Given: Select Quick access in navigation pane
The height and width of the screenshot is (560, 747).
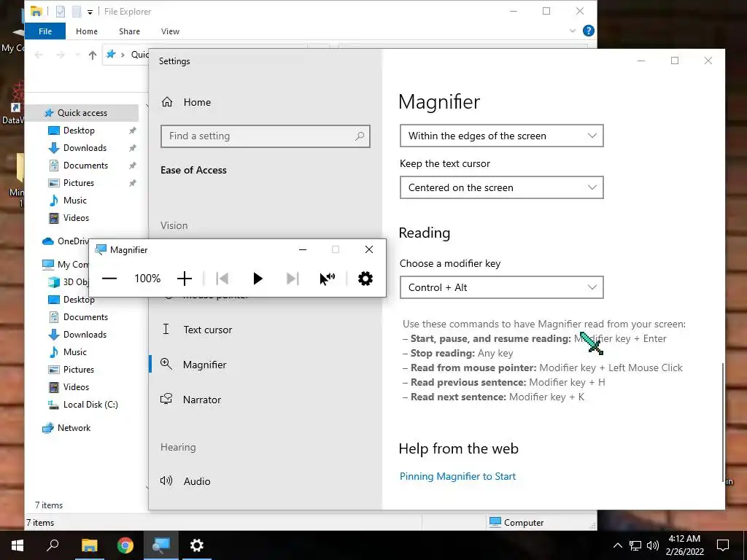Looking at the screenshot, I should (82, 113).
